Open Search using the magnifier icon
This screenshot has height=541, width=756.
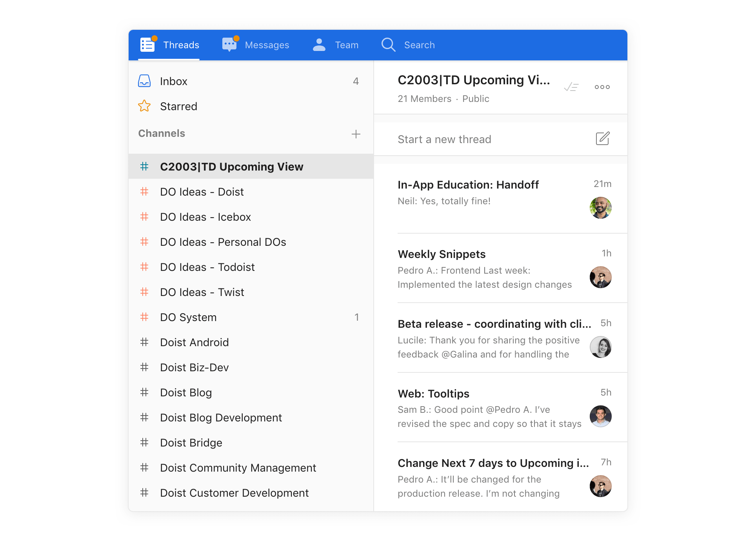click(388, 45)
